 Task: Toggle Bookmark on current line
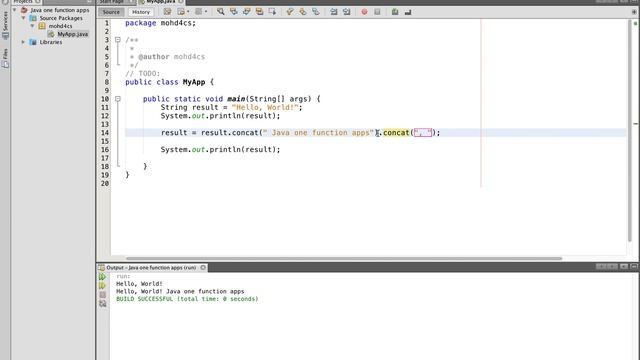[316, 12]
